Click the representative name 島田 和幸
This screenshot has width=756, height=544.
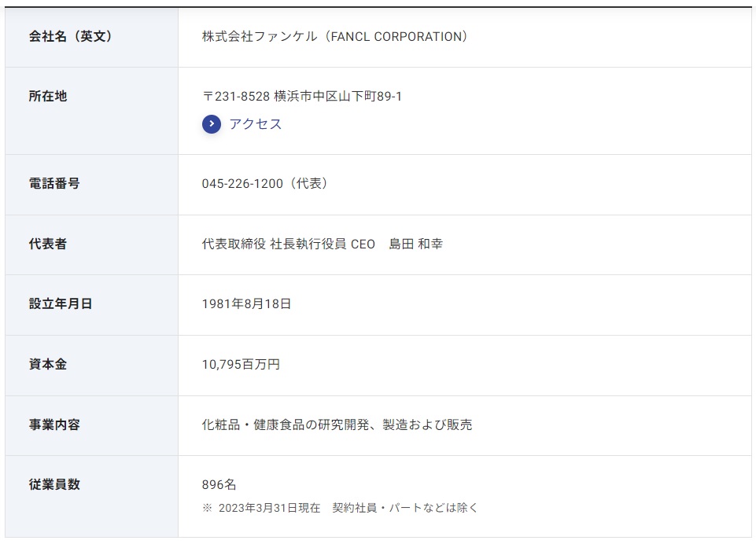415,244
